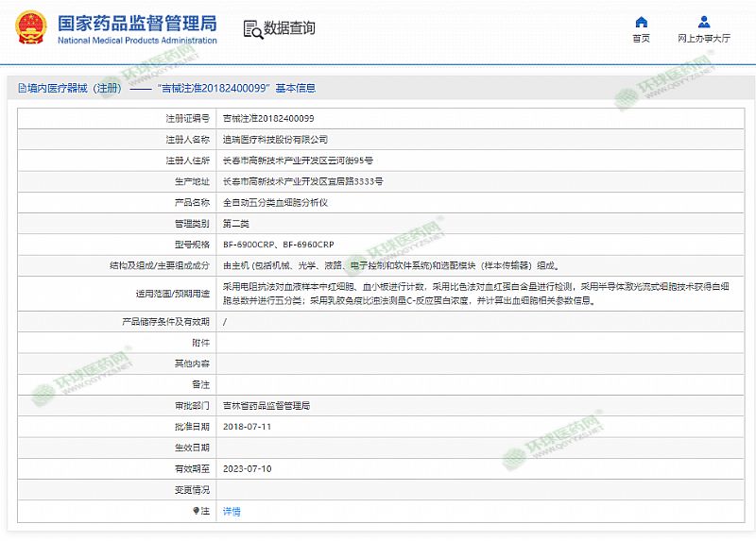The height and width of the screenshot is (541, 756).
Task: Click the document icon beside 境内医疗器械 header
Action: point(21,88)
